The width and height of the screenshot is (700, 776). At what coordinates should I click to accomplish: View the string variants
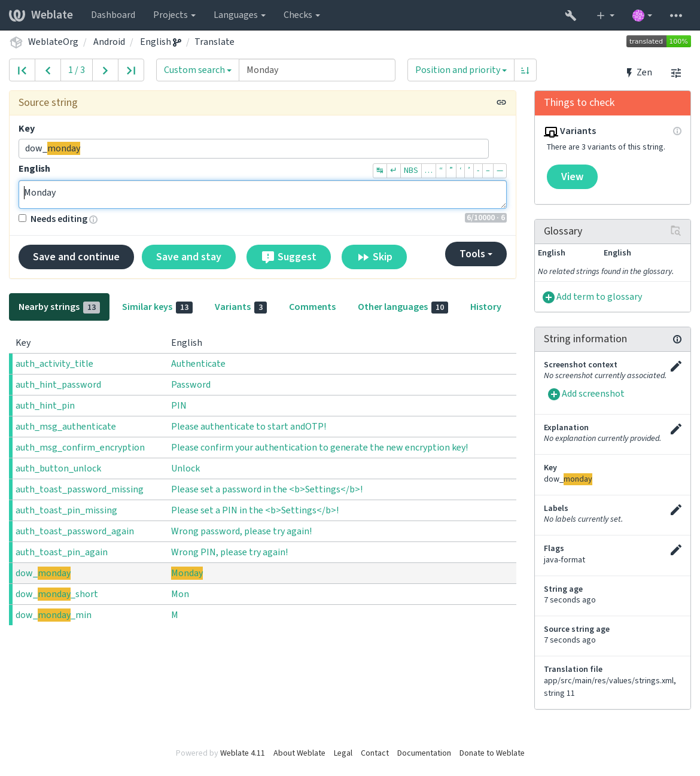click(x=572, y=176)
